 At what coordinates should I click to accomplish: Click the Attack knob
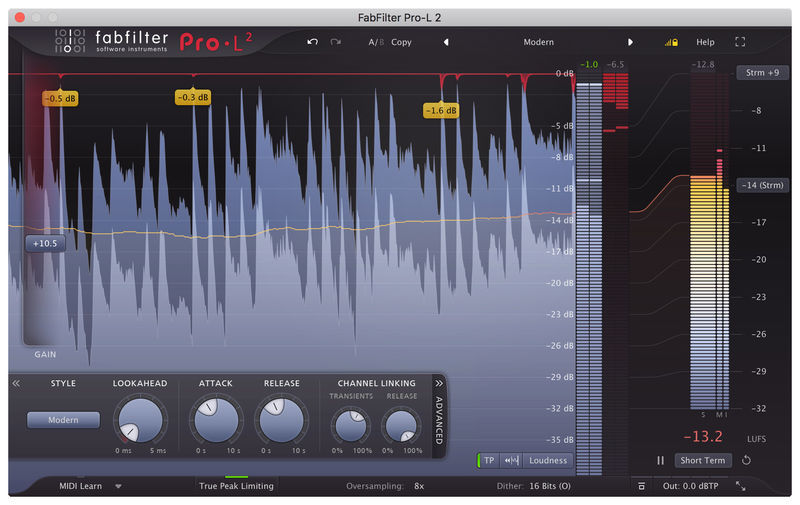coord(216,420)
